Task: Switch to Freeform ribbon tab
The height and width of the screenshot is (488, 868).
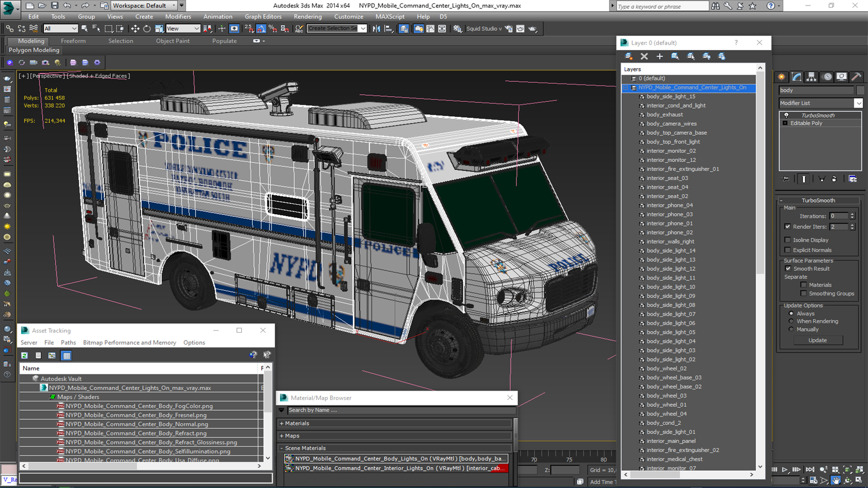Action: [73, 41]
